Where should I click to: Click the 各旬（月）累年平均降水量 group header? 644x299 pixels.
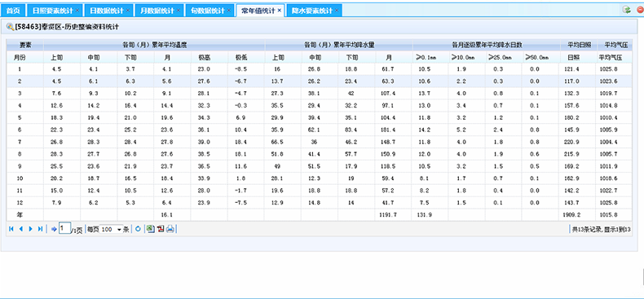(338, 45)
